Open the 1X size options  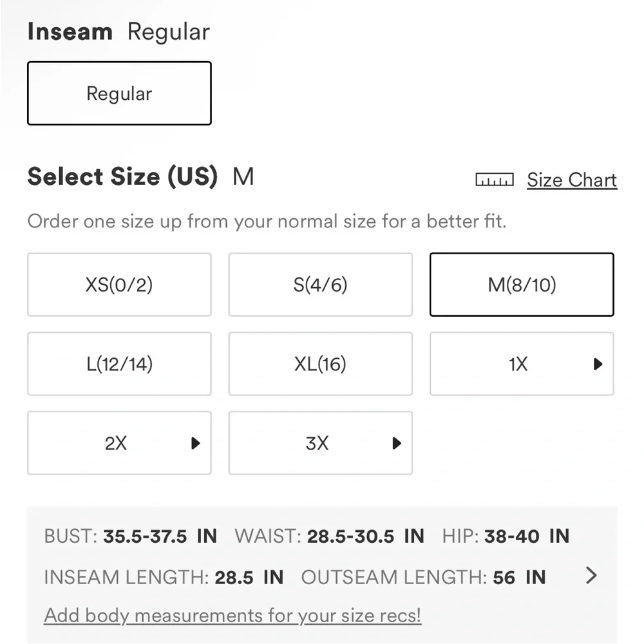pyautogui.click(x=518, y=364)
